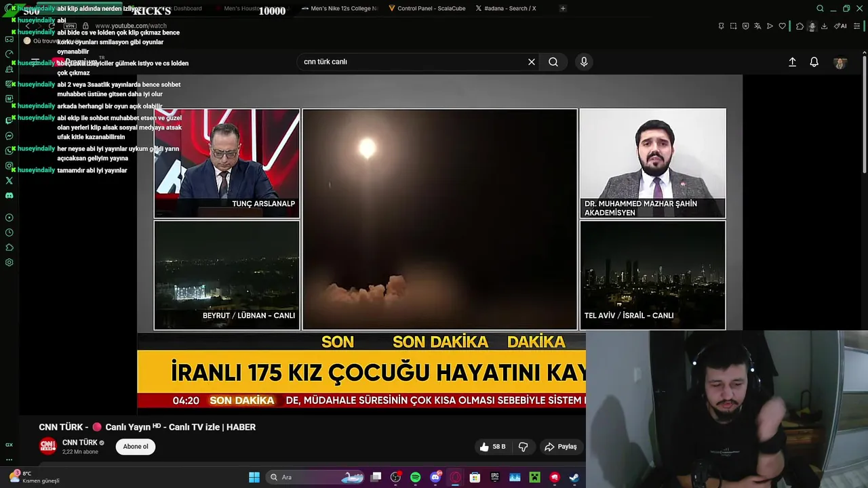Open the downloads icon in browser toolbar
868x488 pixels.
[824, 26]
